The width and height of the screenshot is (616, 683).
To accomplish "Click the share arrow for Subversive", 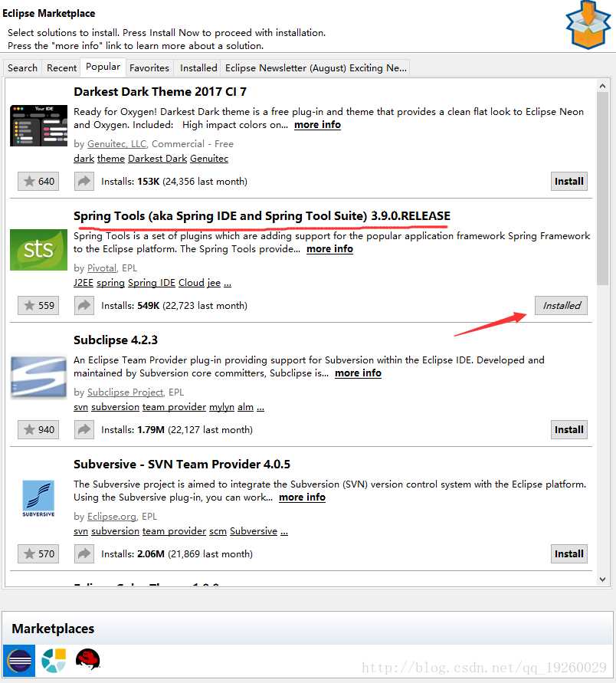I will [x=84, y=554].
